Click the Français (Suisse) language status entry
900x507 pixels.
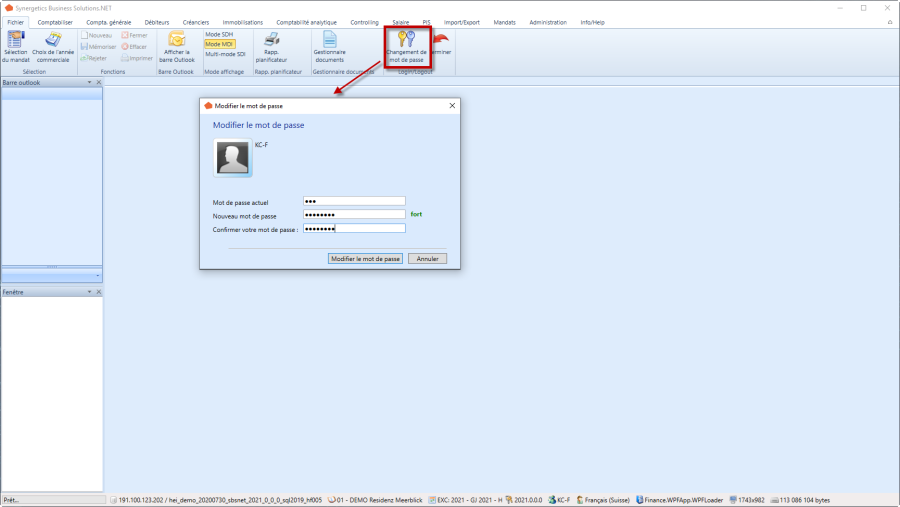603,500
